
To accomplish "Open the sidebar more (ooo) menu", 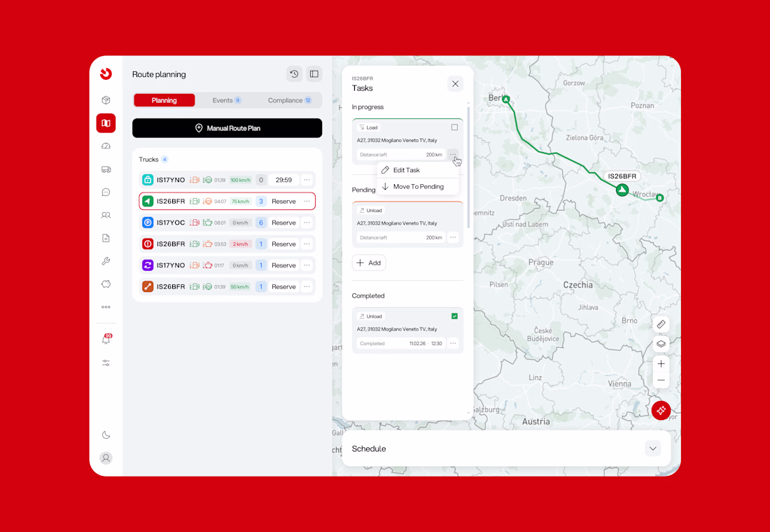I will click(x=106, y=307).
